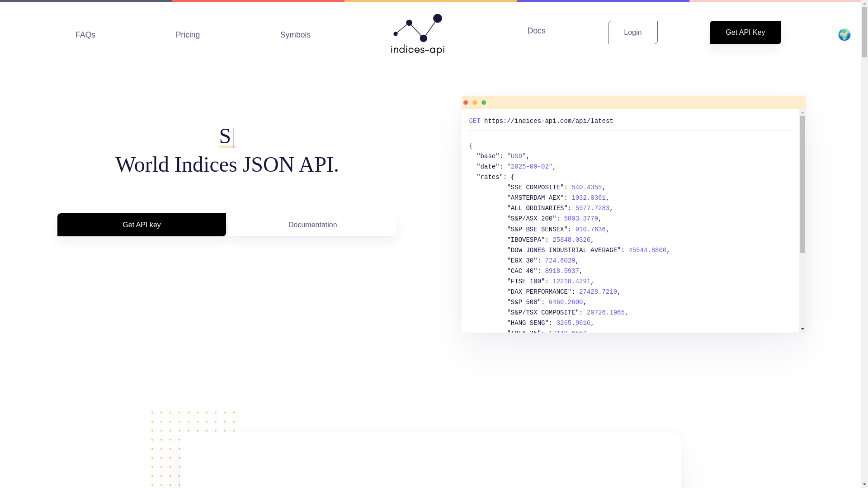The image size is (868, 488).
Task: Click the date value "2025-09-02"
Action: [x=529, y=167]
